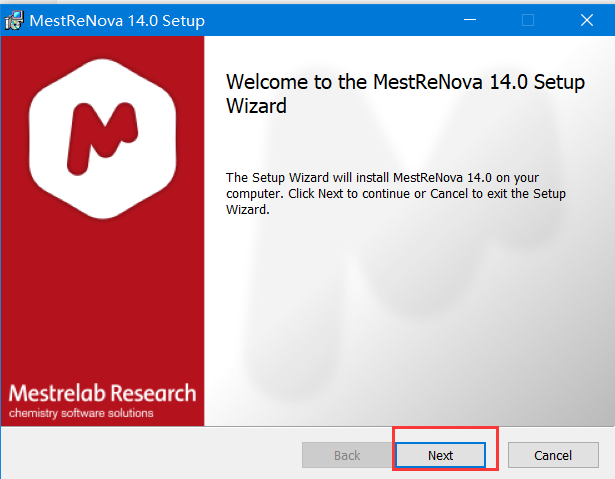
Task: Click the installer icon in the title bar
Action: (x=16, y=20)
